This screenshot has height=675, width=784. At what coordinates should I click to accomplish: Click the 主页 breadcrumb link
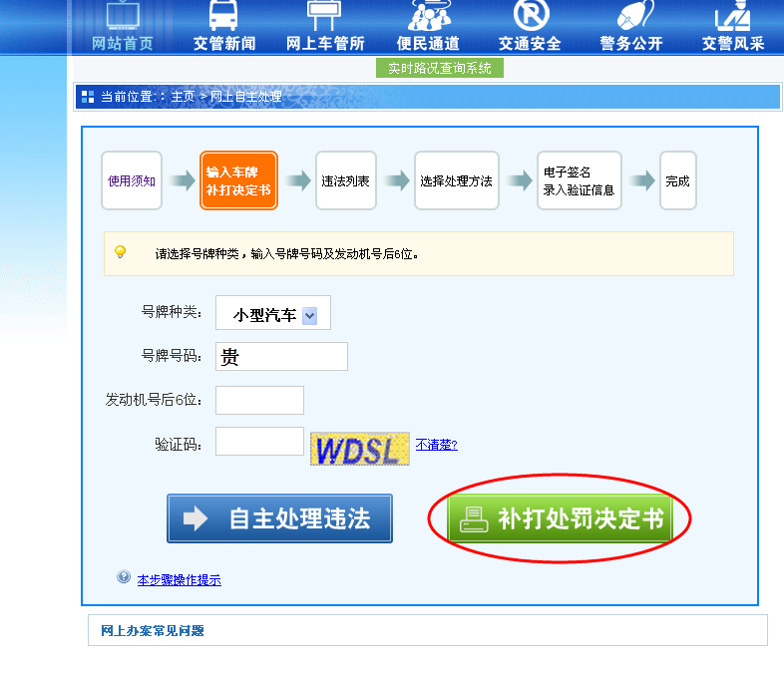(x=183, y=97)
